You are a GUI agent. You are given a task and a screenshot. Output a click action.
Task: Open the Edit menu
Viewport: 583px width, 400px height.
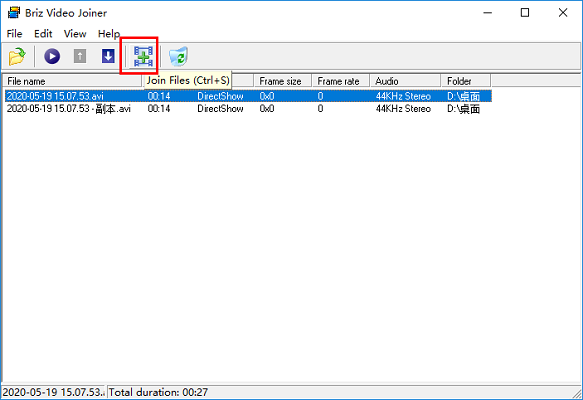click(x=43, y=34)
